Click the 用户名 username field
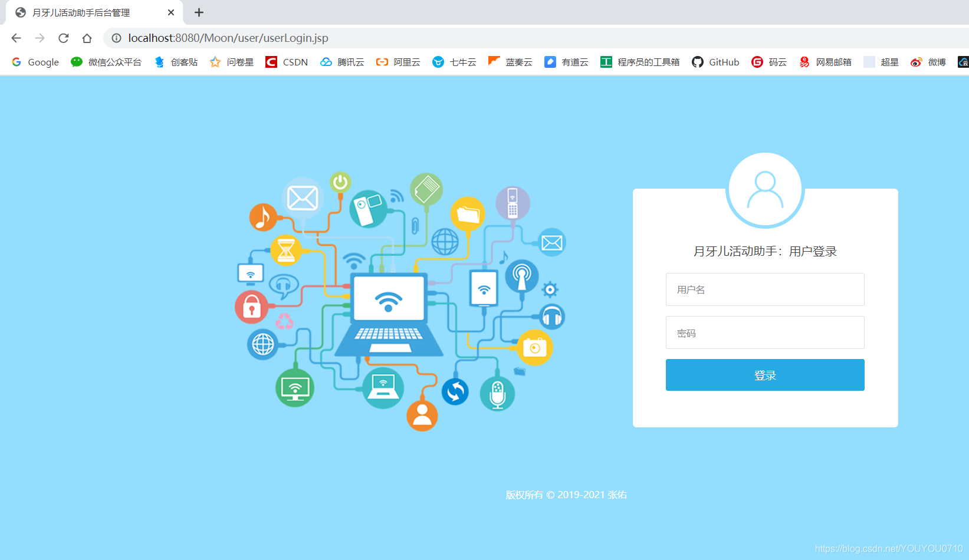969x560 pixels. [764, 289]
